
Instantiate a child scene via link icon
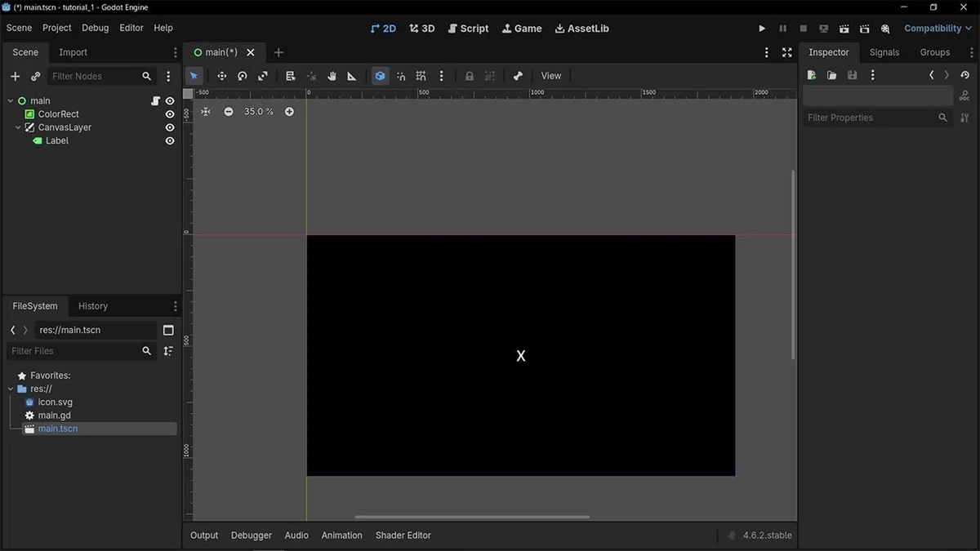pyautogui.click(x=35, y=76)
